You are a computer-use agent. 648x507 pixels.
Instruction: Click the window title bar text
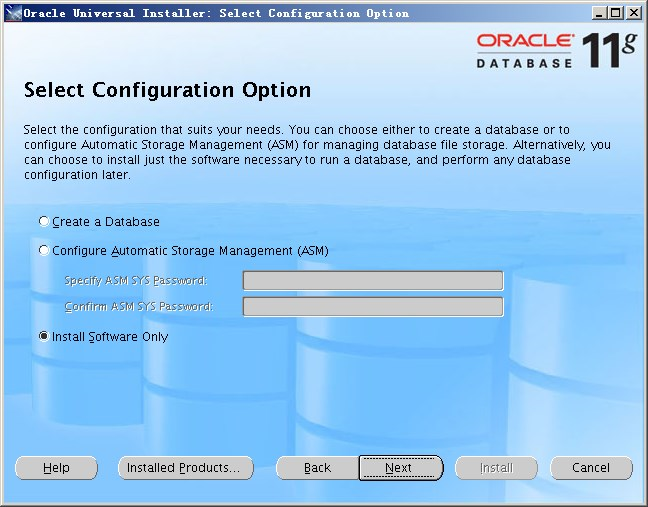coord(215,13)
